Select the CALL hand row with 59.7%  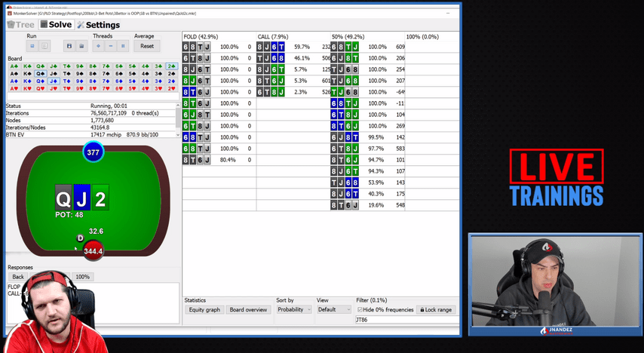[293, 47]
